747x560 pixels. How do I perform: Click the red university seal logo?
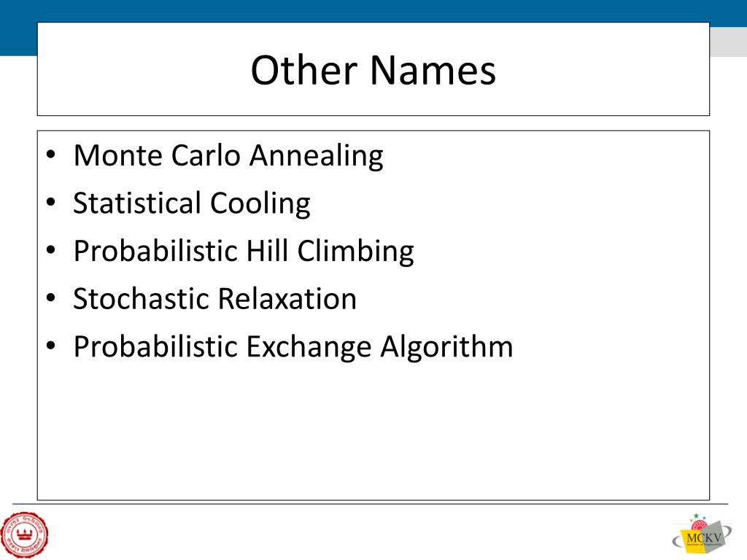[x=24, y=534]
